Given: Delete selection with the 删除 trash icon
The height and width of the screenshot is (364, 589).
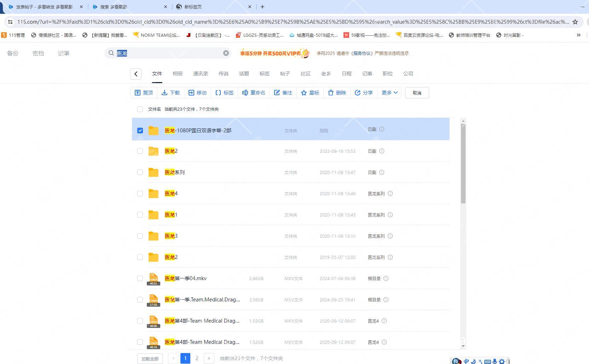Looking at the screenshot, I should pos(337,93).
